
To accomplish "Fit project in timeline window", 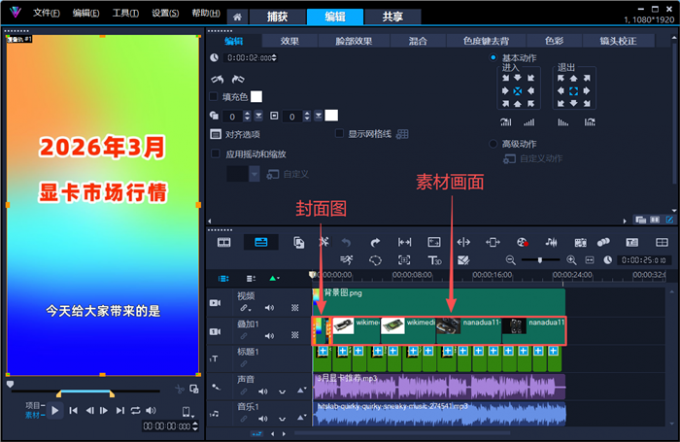I will pos(589,260).
